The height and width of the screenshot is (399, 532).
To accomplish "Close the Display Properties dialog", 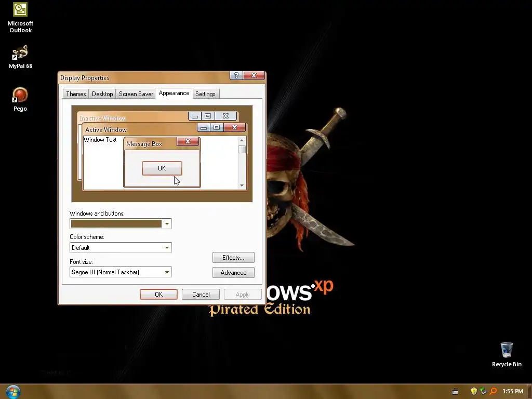I will pyautogui.click(x=254, y=75).
